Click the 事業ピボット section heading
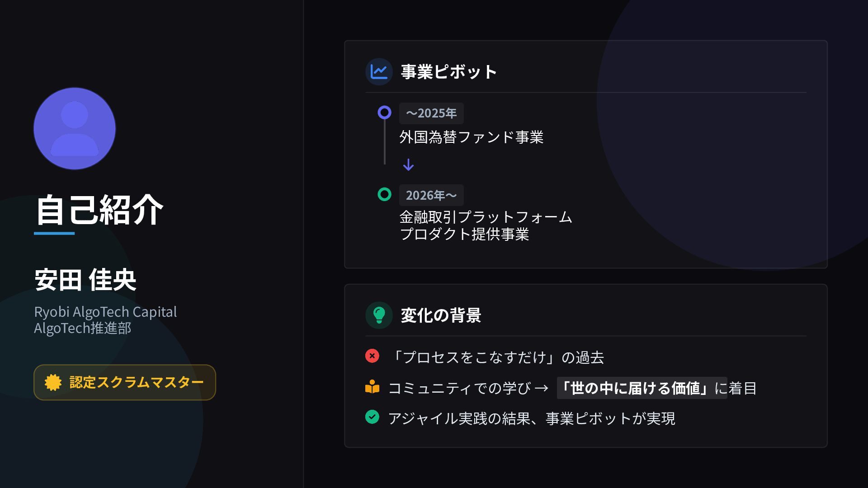The image size is (868, 488). 449,72
